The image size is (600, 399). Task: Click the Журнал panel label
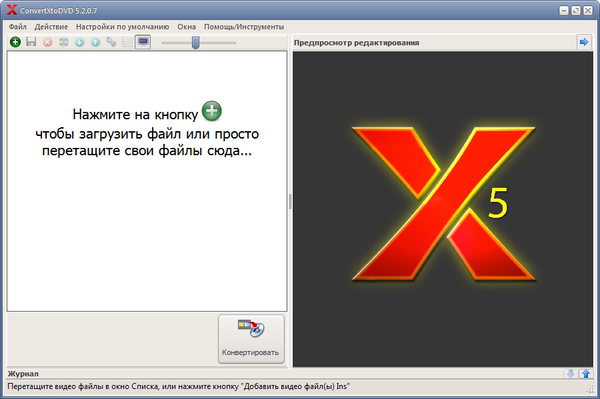(23, 374)
